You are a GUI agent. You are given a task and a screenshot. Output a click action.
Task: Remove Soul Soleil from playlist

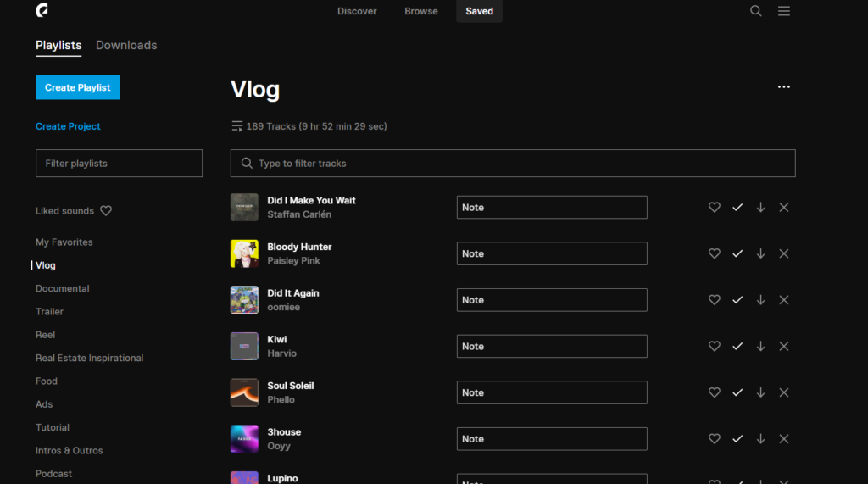click(784, 392)
